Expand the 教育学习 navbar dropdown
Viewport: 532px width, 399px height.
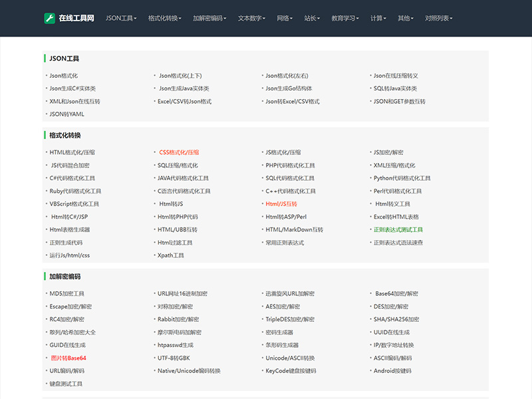click(x=346, y=19)
